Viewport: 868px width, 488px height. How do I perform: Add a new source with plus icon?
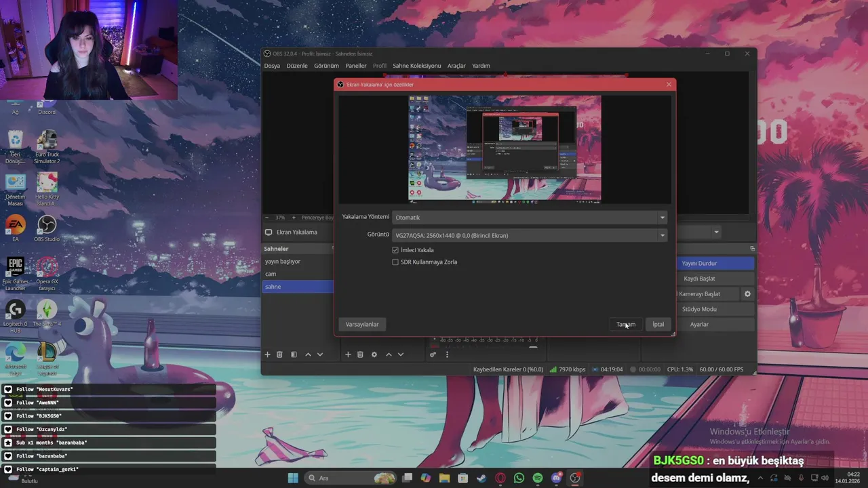tap(348, 354)
